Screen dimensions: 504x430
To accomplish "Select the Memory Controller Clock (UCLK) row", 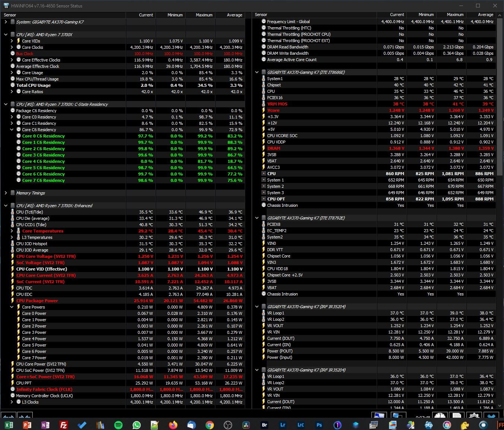I will point(123,396).
